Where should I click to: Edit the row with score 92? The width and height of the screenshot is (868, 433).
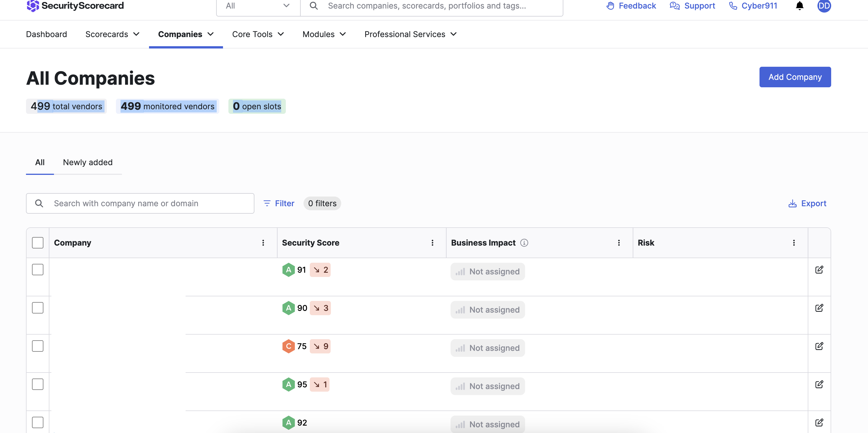[819, 422]
